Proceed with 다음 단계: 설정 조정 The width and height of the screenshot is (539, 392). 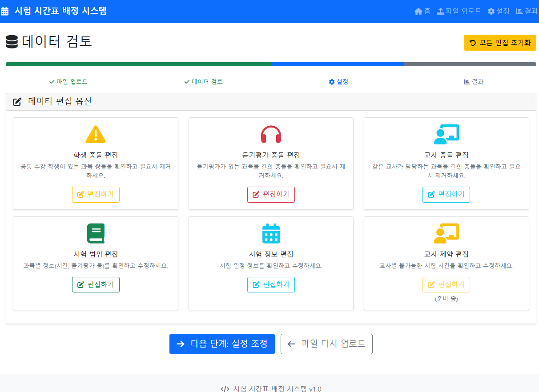[222, 344]
